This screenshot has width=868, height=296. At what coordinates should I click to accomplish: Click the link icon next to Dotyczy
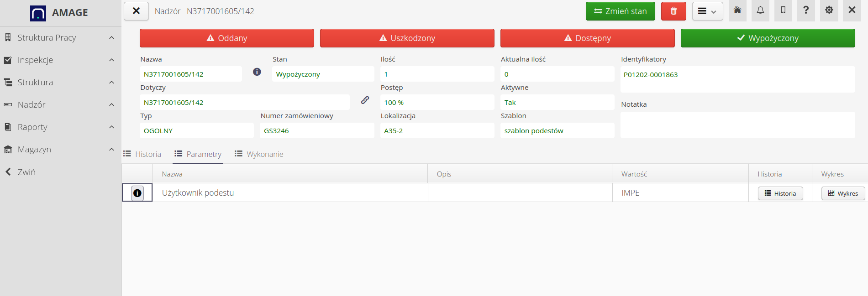click(x=365, y=100)
